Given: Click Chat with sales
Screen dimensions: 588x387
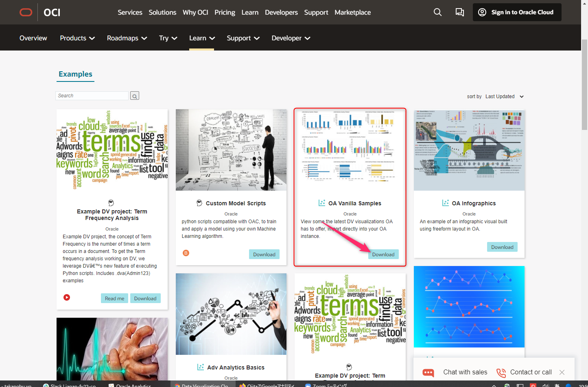Looking at the screenshot, I should click(x=465, y=372).
